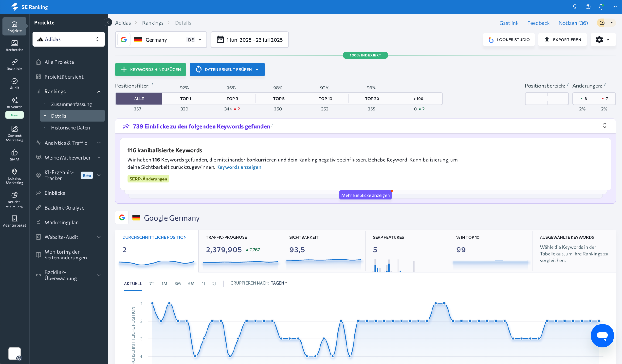This screenshot has width=622, height=364.
Task: Open the chat support bubble
Action: 602,335
